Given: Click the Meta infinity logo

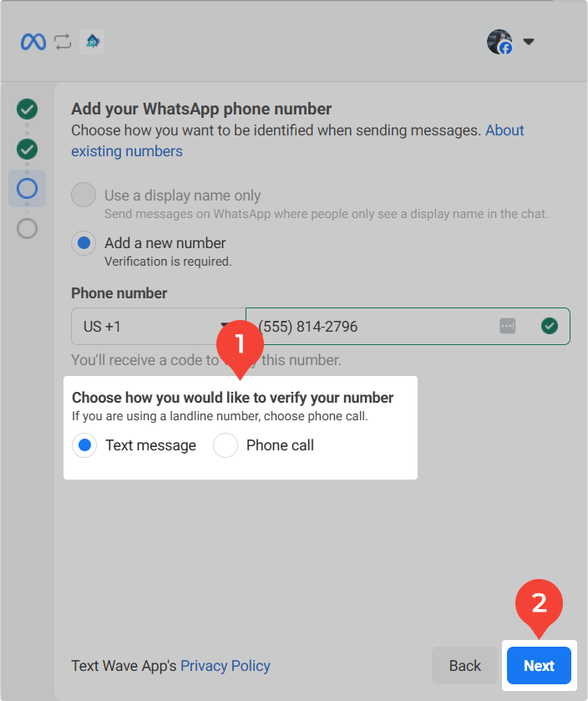Looking at the screenshot, I should click(33, 42).
